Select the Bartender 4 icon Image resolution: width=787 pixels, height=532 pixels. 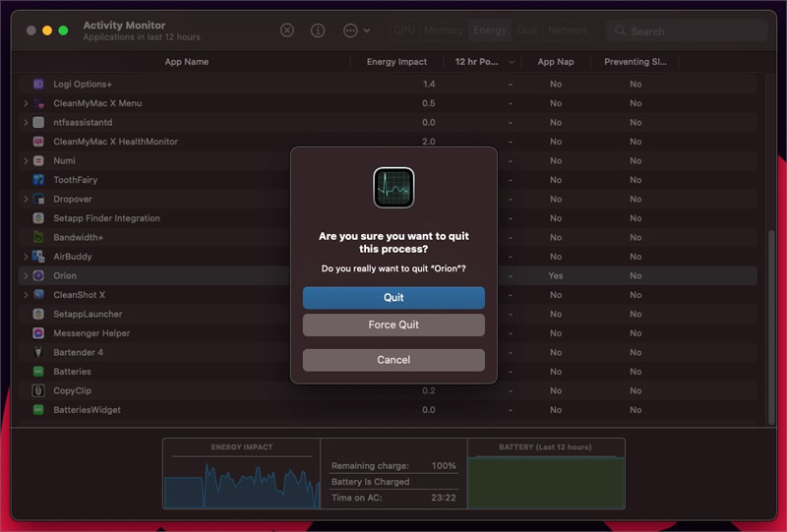(38, 352)
